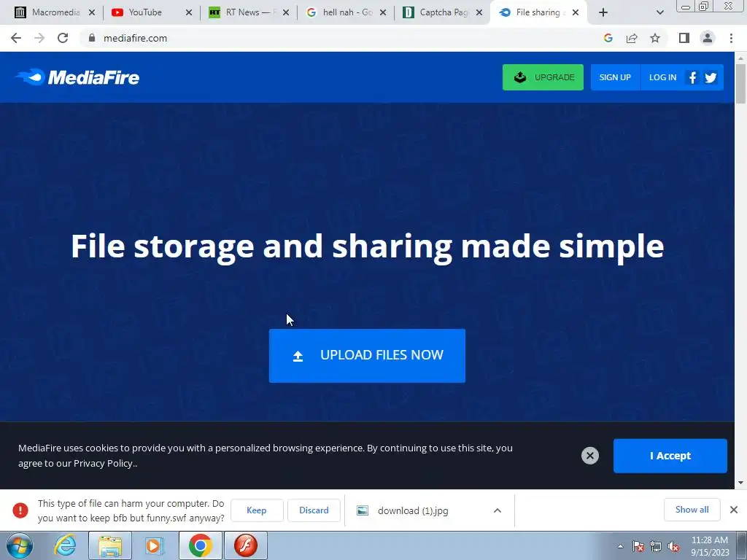Click the green UPGRADE button
The height and width of the screenshot is (560, 747).
(543, 77)
